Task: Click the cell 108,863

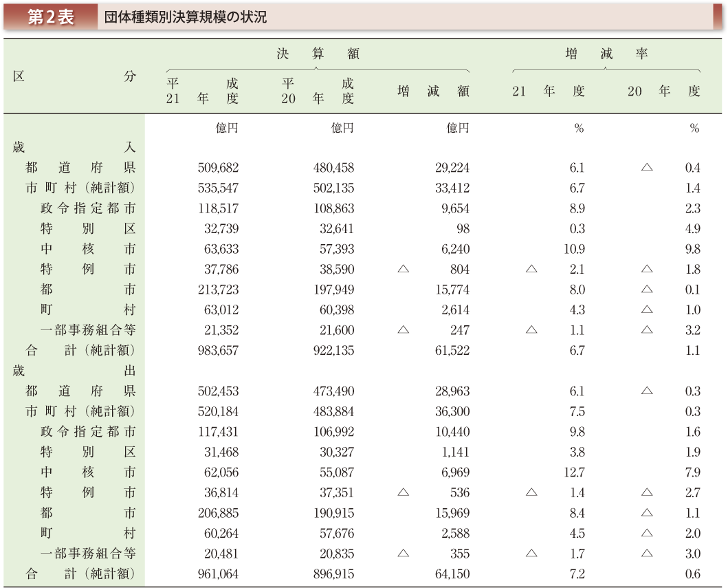Action: tap(334, 208)
